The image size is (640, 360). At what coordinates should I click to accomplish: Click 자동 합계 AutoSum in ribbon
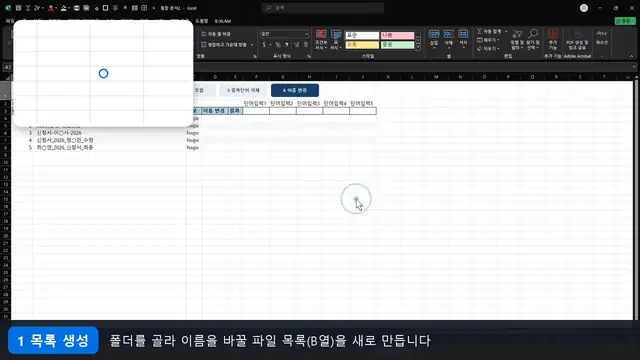click(489, 31)
